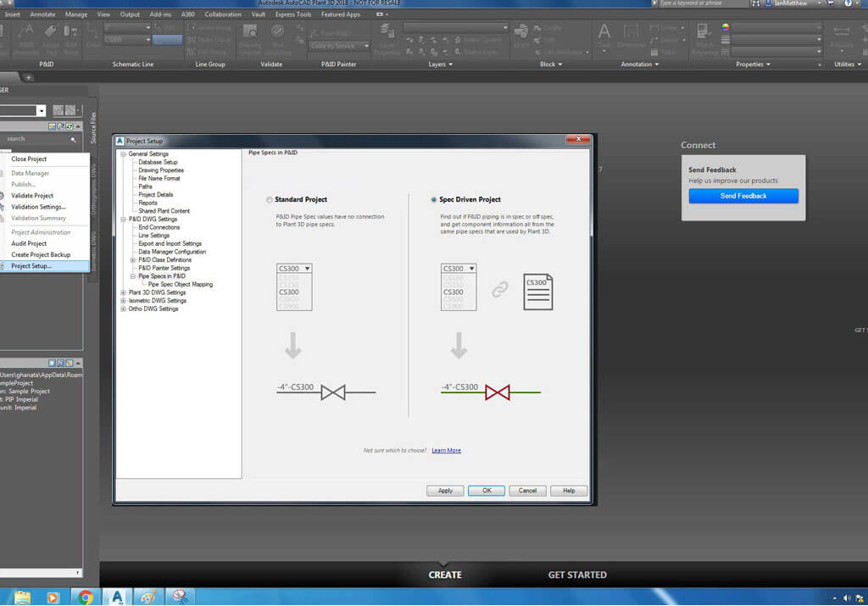Select the Standard Project radio button
Viewport: 868px width, 606px height.
pyautogui.click(x=269, y=200)
